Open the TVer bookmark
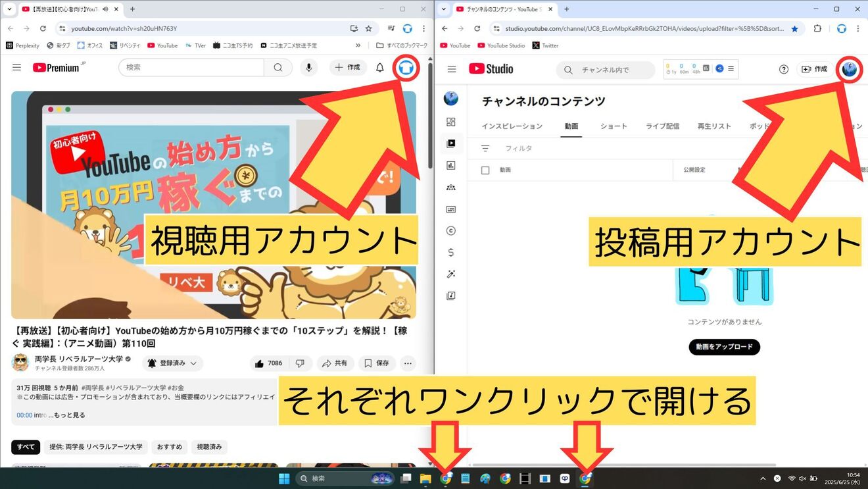 [195, 45]
